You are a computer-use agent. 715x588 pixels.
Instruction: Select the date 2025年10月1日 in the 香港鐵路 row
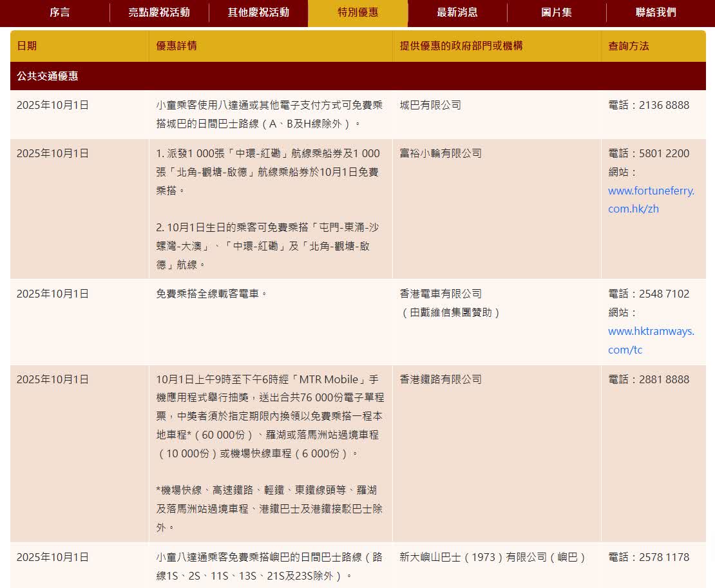click(x=52, y=380)
